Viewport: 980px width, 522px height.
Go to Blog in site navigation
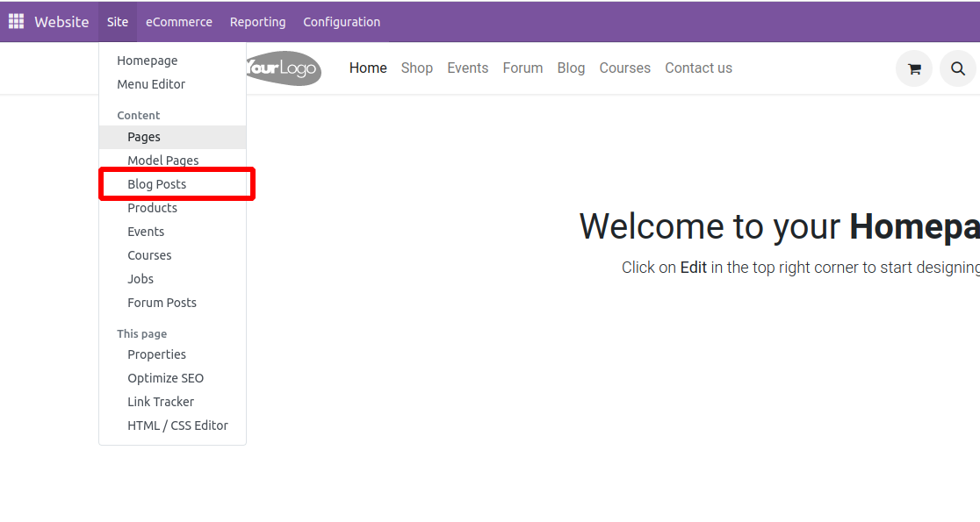click(572, 68)
